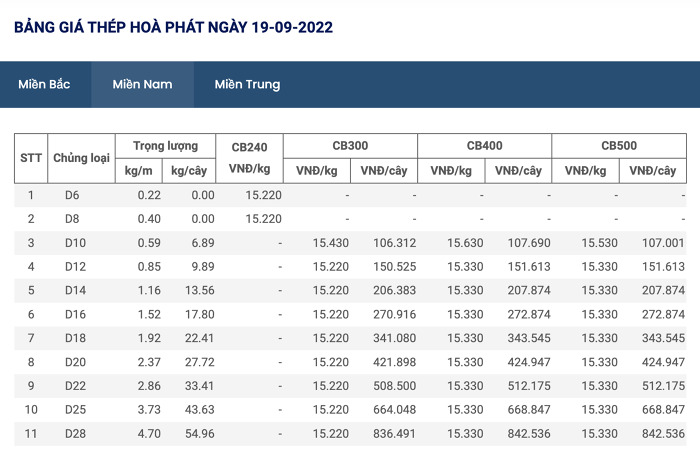Click the D10 row label
Viewport: 700px width, 461px height.
[75, 243]
